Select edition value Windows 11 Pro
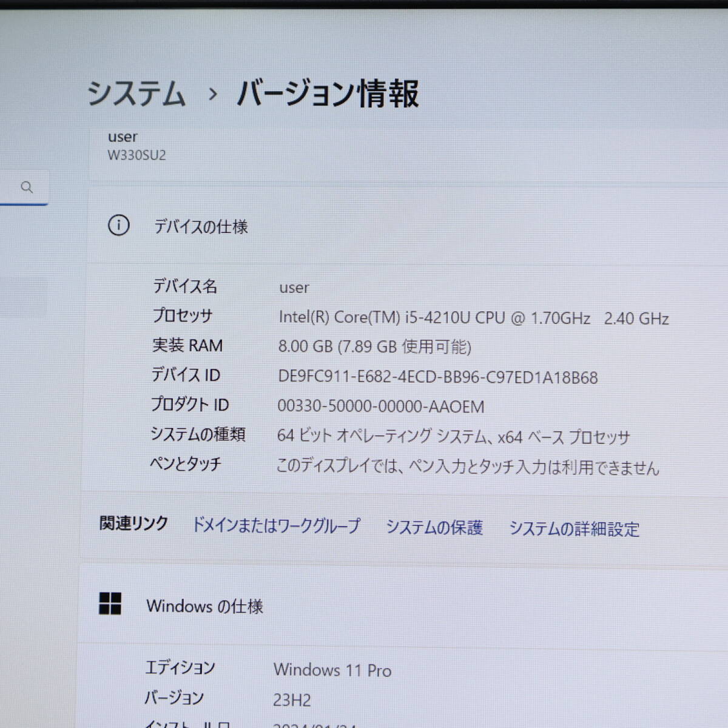This screenshot has height=728, width=728. pos(332,670)
